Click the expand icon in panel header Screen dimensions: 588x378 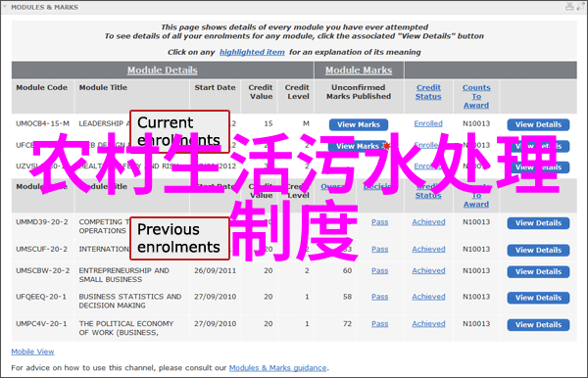pyautogui.click(x=581, y=7)
